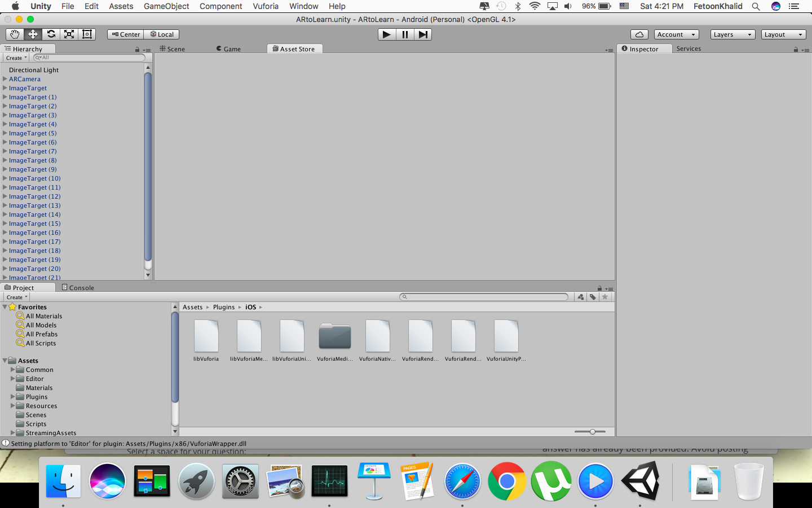
Task: Select the Hand tool in toolbar
Action: coord(15,34)
